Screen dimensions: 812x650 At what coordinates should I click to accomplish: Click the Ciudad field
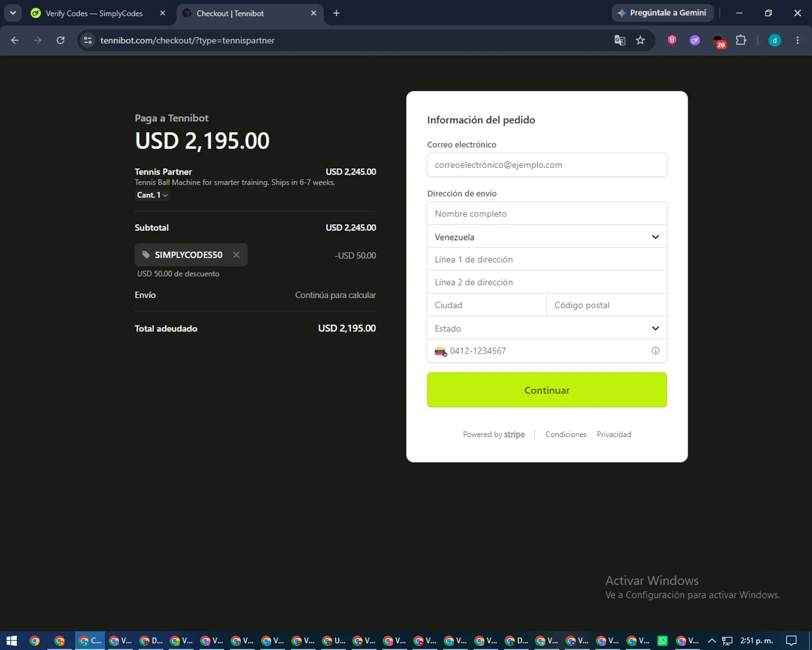(487, 305)
